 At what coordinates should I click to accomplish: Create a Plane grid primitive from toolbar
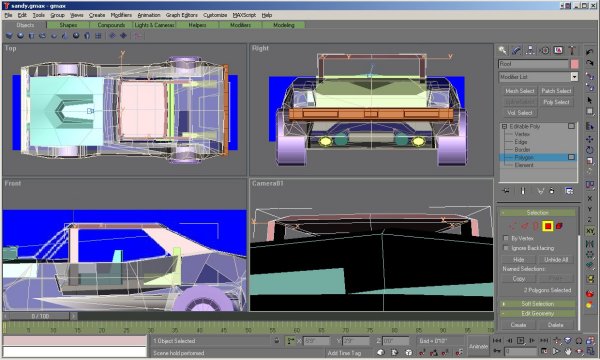[98, 36]
